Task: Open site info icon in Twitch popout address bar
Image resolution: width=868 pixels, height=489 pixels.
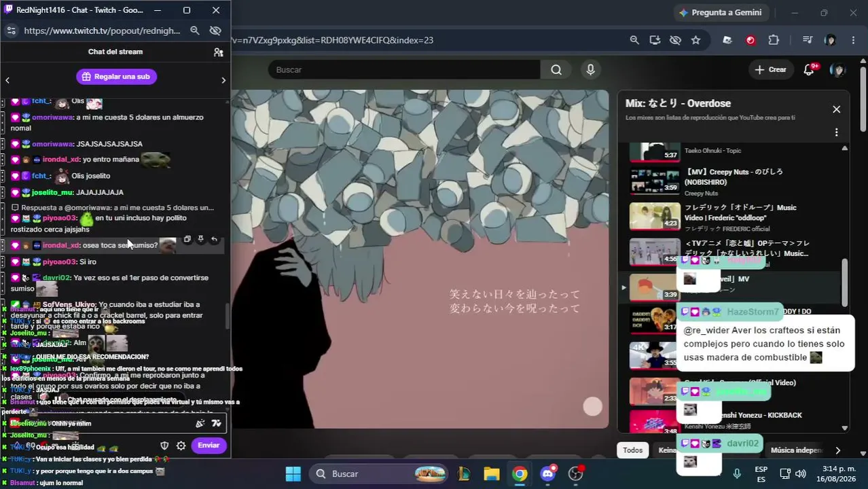Action: 11,31
